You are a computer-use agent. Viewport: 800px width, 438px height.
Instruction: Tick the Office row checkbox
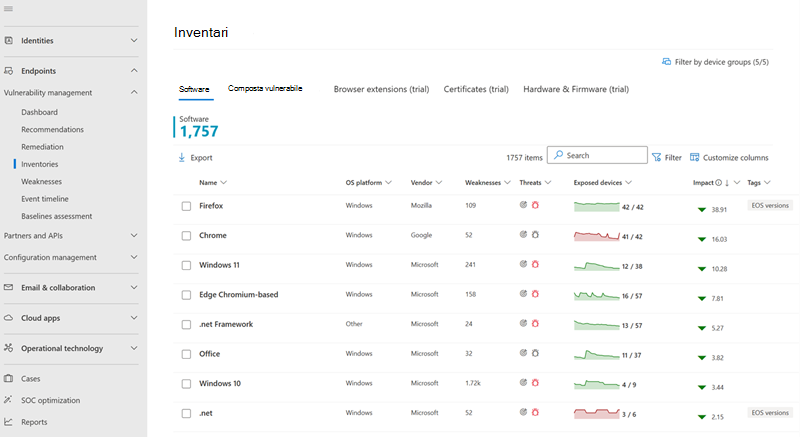click(186, 354)
